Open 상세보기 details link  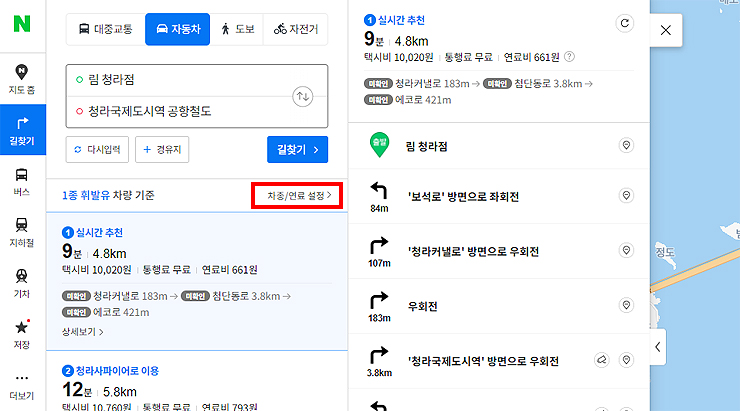point(83,332)
